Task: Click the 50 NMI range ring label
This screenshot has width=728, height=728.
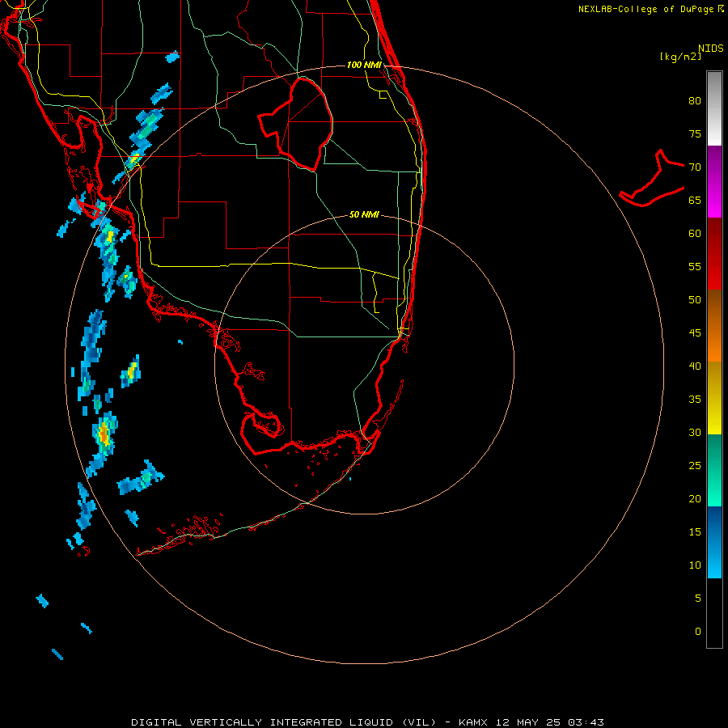Action: [364, 214]
